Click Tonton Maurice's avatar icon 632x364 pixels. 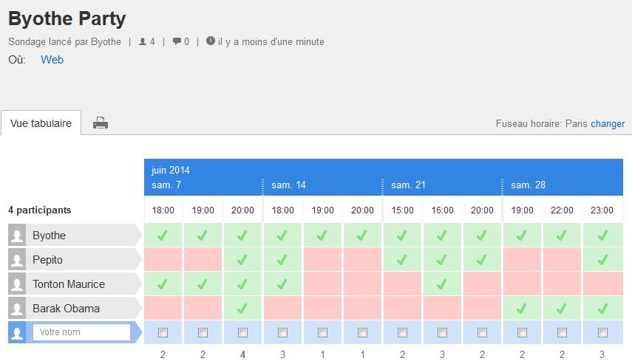pos(16,284)
